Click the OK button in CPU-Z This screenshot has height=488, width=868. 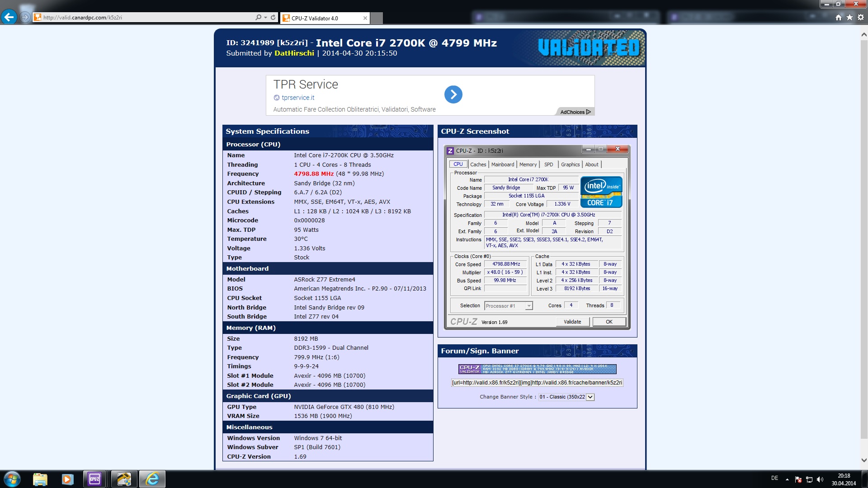[609, 322]
